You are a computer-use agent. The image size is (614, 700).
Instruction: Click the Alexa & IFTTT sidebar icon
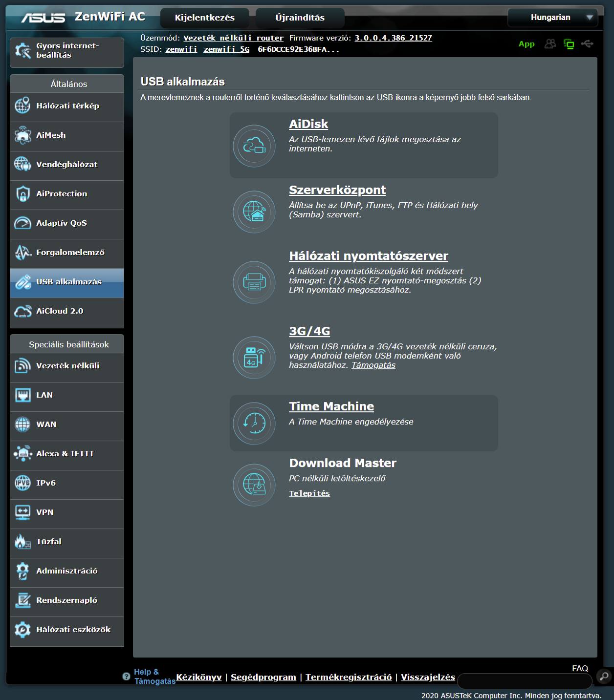click(x=22, y=453)
